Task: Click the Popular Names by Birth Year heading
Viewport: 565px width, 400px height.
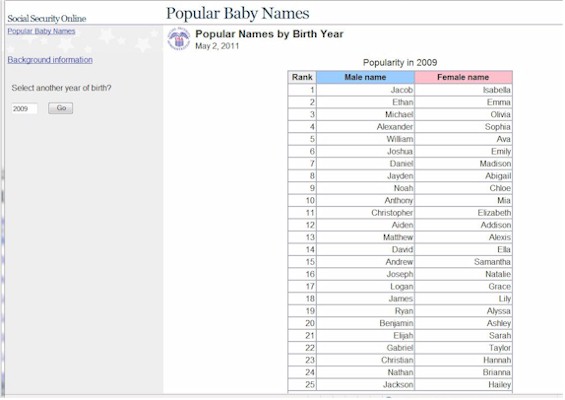Action: [x=269, y=34]
